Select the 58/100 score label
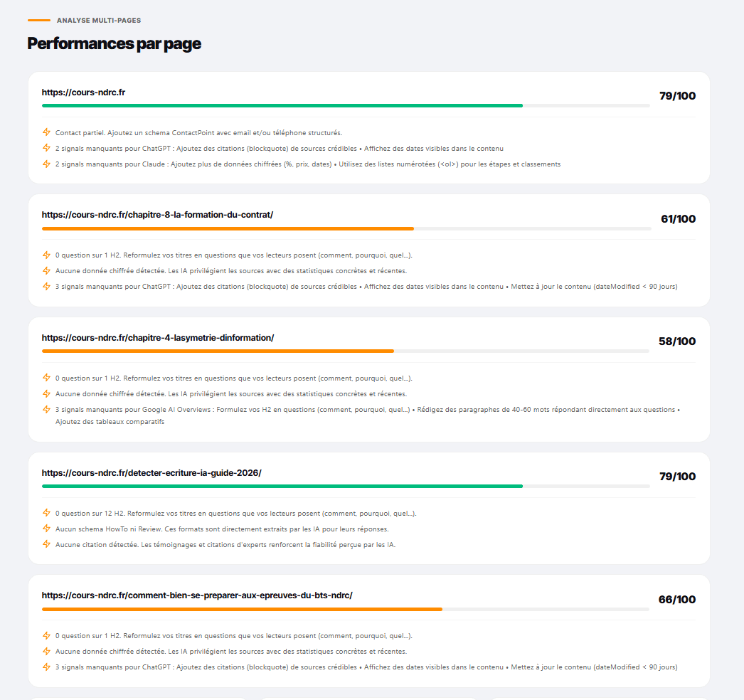Screen dimensions: 744x700 (x=677, y=341)
